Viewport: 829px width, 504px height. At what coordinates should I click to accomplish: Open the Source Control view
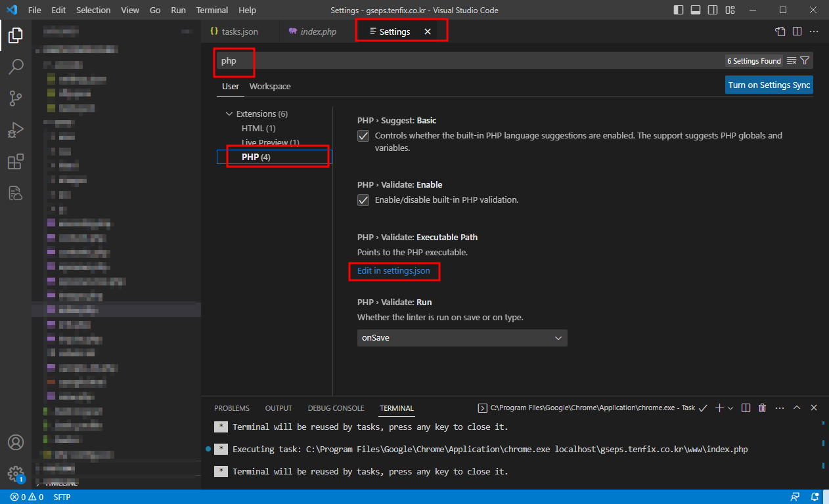point(16,98)
